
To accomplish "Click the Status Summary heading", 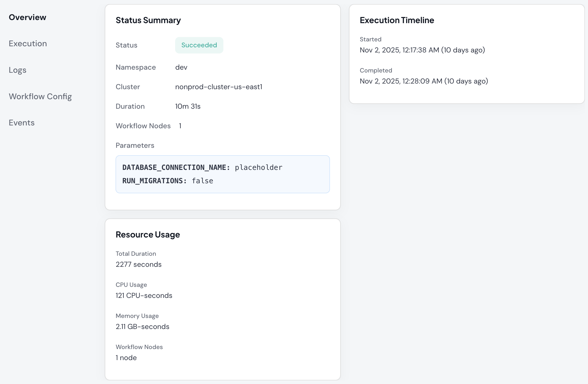I will 148,20.
